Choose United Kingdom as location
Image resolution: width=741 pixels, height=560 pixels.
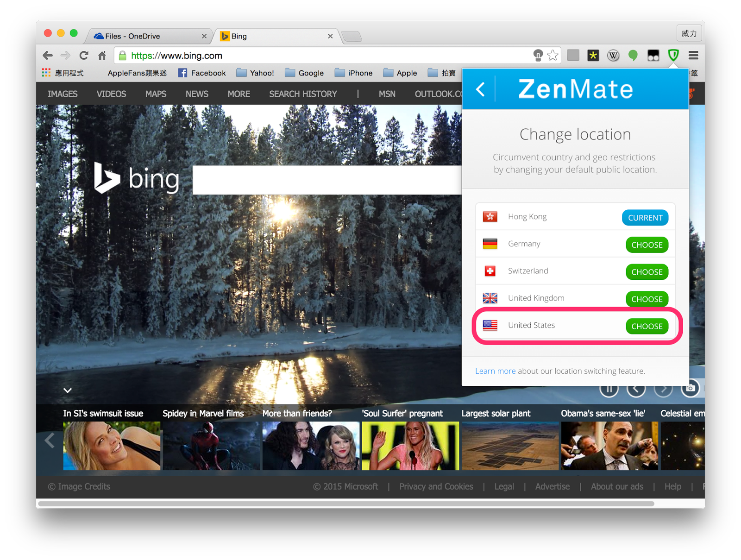pos(647,299)
